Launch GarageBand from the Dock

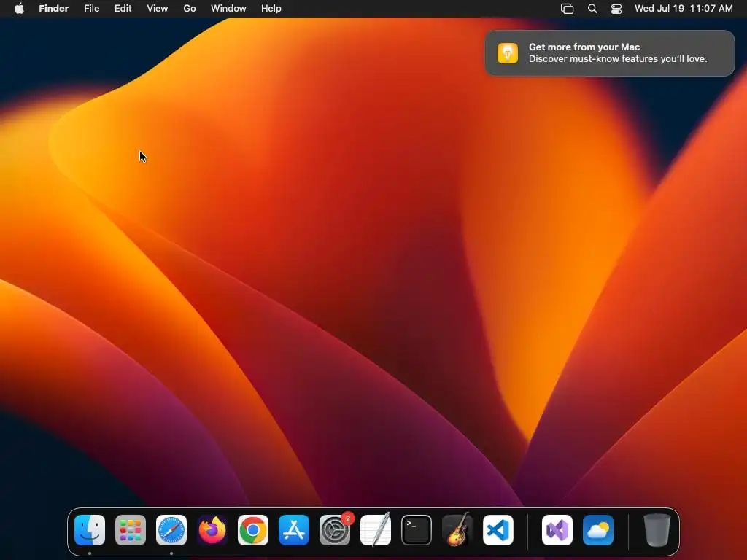tap(457, 530)
